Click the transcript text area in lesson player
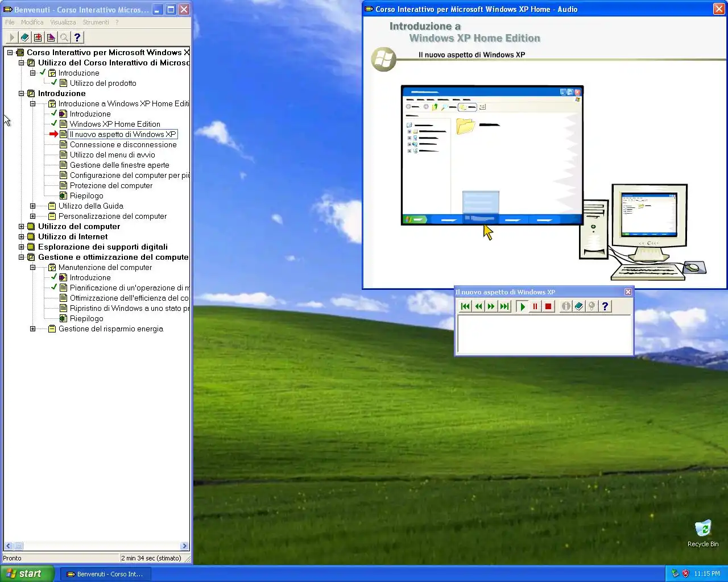The width and height of the screenshot is (728, 582). tap(545, 334)
